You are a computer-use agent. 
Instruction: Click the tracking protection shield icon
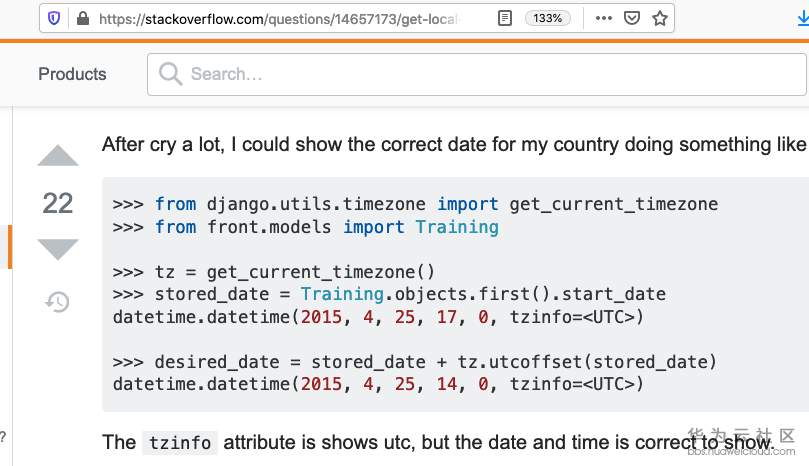pyautogui.click(x=55, y=18)
